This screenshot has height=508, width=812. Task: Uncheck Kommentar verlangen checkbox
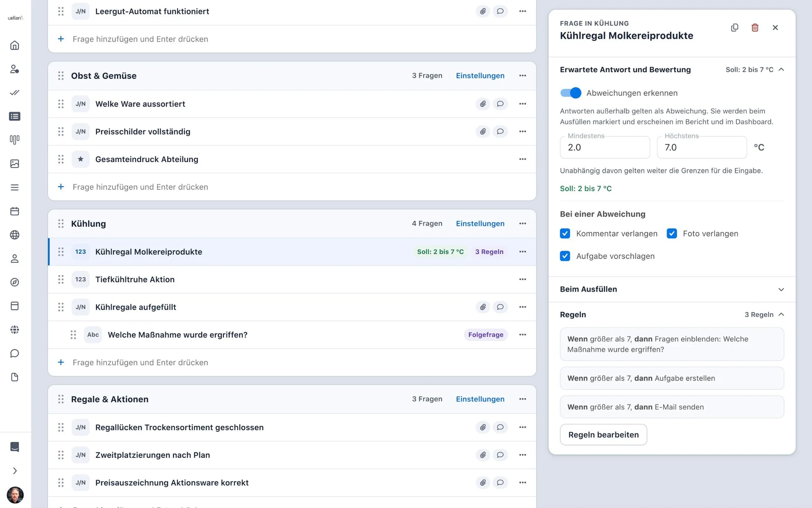pos(565,233)
